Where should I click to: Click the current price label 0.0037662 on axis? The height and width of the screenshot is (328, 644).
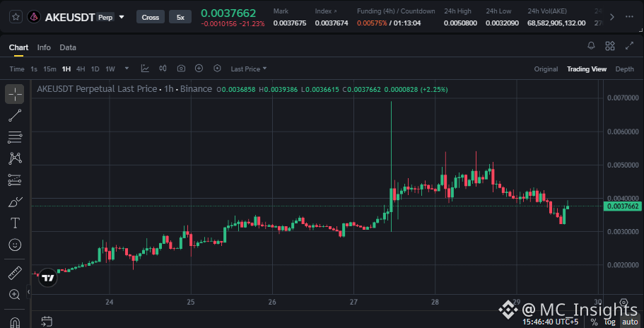point(623,206)
